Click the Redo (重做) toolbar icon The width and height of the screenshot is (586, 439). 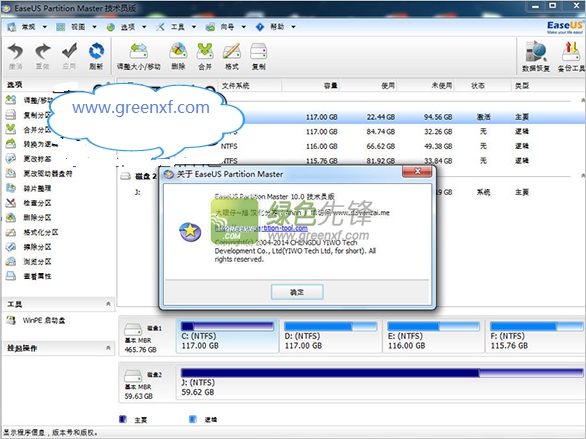(43, 52)
